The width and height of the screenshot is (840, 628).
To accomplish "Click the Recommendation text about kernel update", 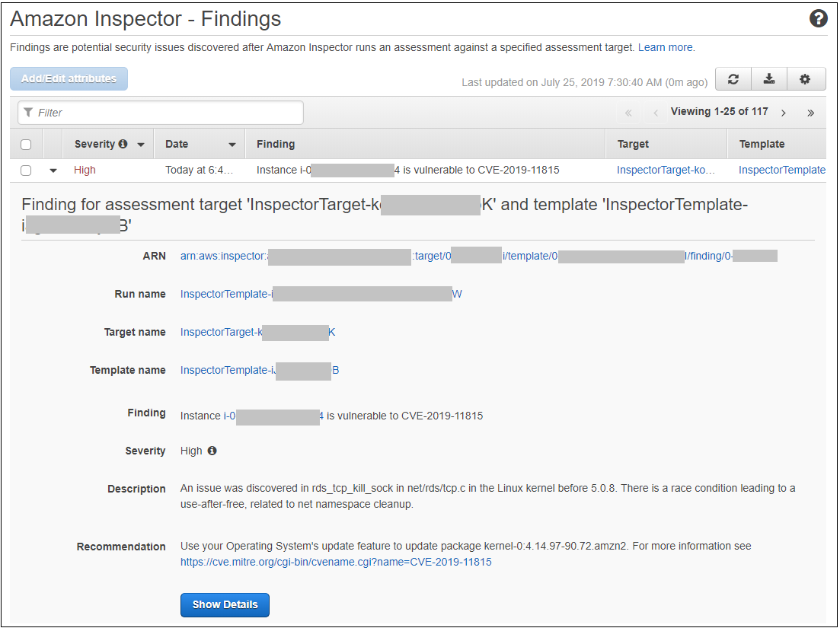I will (465, 546).
